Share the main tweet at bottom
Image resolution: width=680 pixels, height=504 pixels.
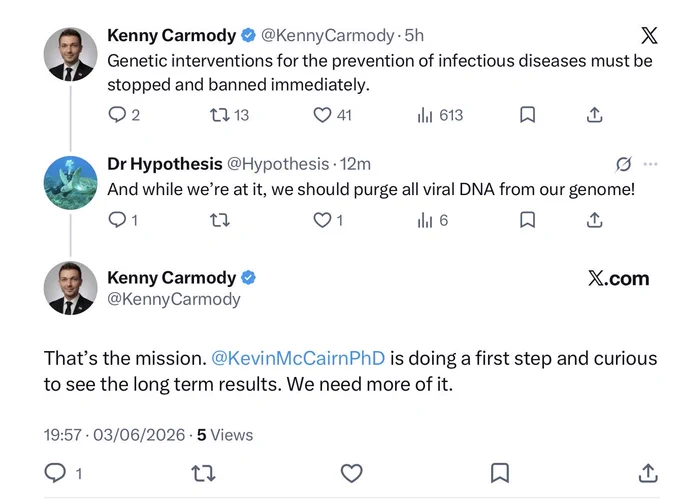[x=648, y=473]
